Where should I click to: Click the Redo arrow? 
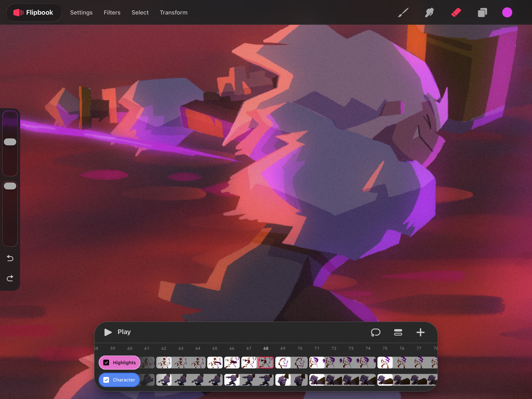(x=10, y=278)
